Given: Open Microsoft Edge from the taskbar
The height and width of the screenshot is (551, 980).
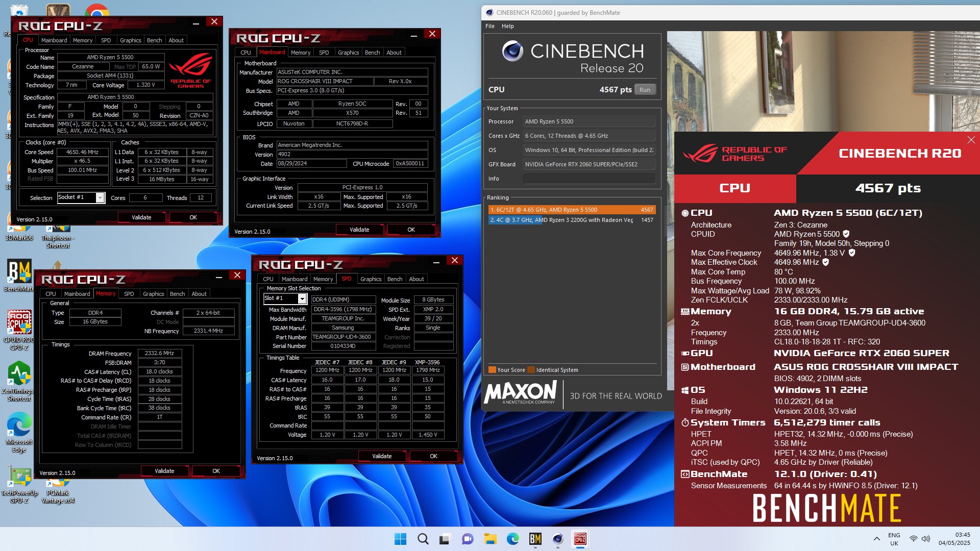Looking at the screenshot, I should pos(512,539).
